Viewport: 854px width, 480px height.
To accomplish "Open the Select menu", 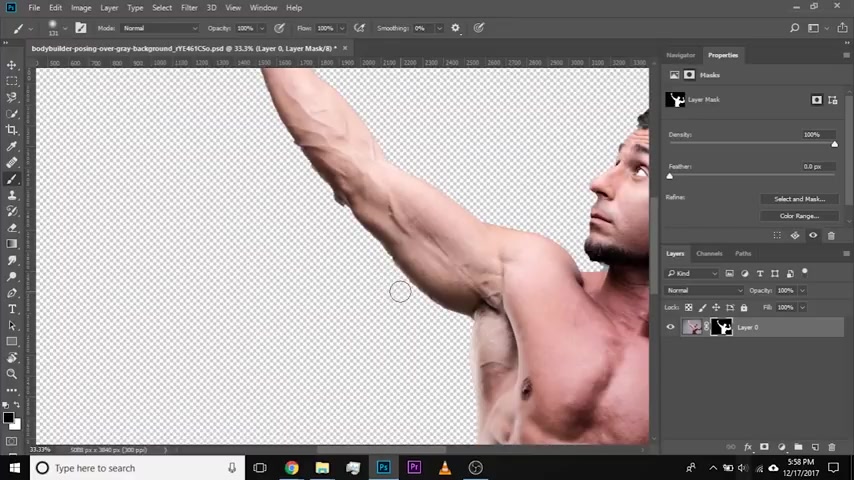I will [x=162, y=8].
